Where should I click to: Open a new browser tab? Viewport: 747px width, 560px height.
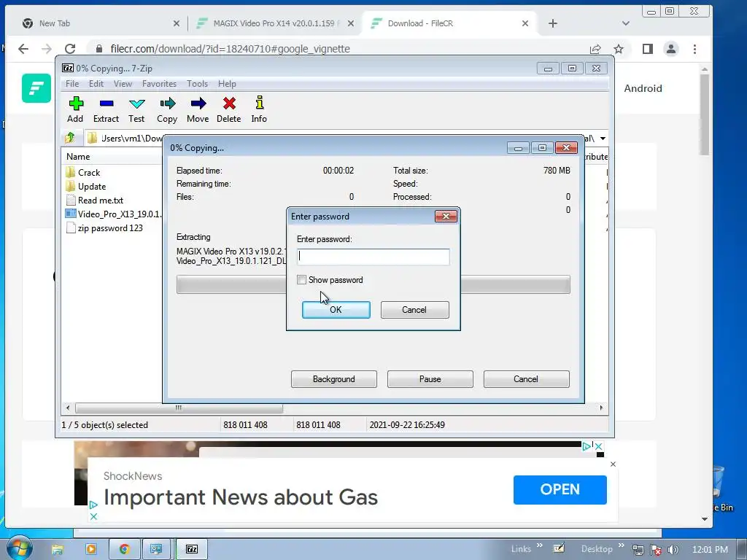pos(553,23)
